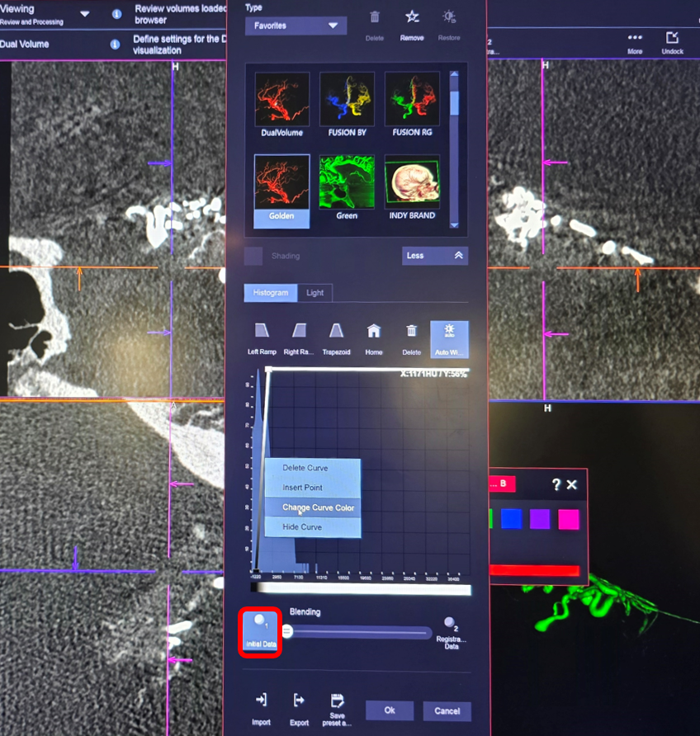Select the Green preset thumbnail
Viewport: 700px width, 736px height.
[x=347, y=182]
